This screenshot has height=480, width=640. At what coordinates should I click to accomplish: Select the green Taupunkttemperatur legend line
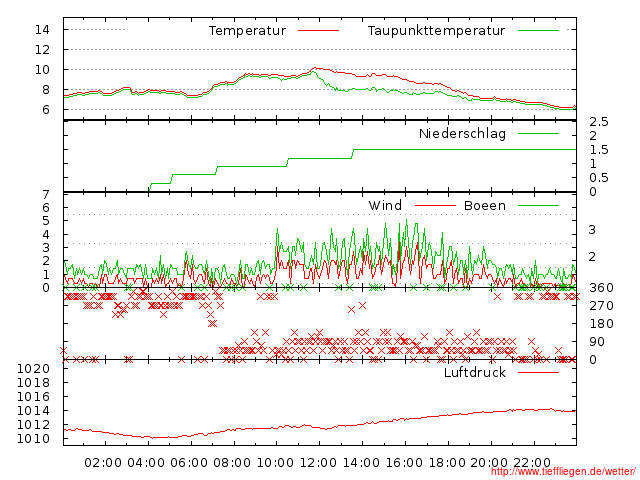(x=538, y=31)
